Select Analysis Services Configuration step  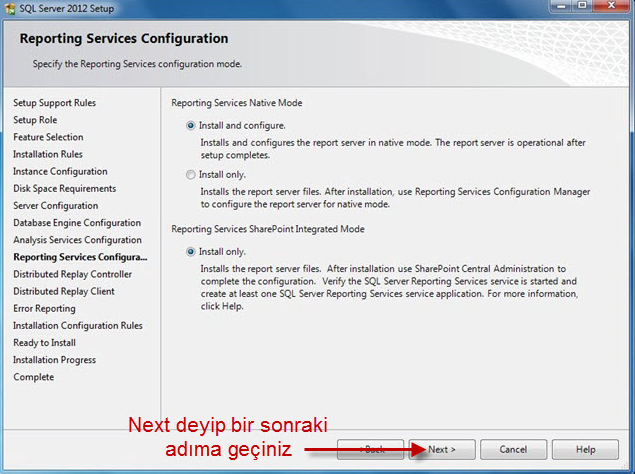77,240
